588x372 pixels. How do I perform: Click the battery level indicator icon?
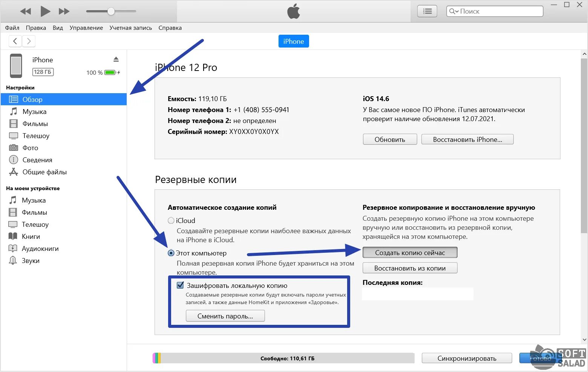coord(112,72)
